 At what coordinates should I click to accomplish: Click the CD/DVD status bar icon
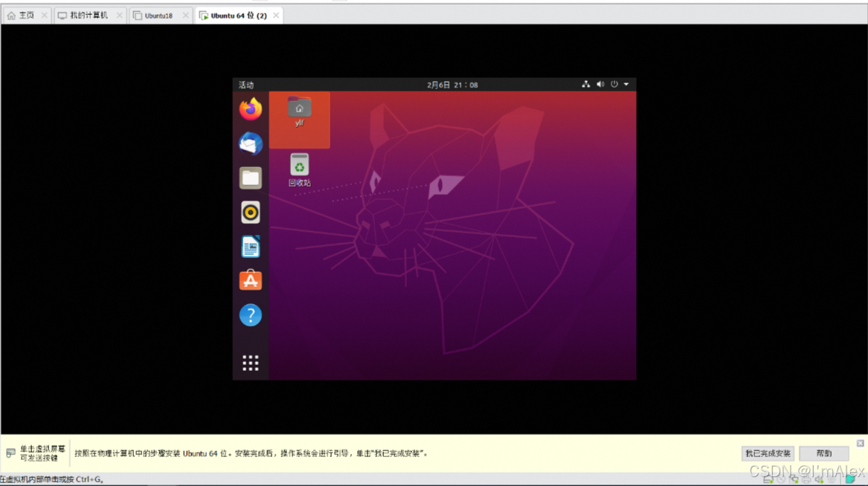781,479
